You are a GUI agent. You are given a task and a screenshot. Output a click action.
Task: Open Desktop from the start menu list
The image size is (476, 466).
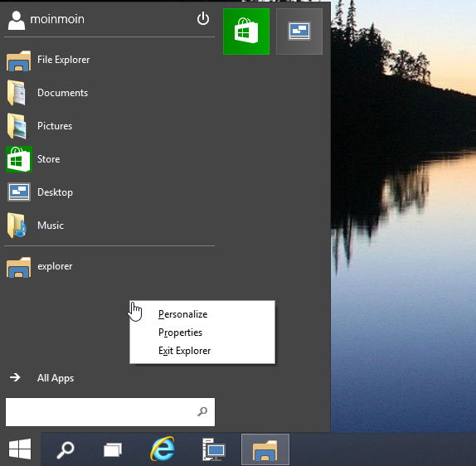[x=109, y=192]
